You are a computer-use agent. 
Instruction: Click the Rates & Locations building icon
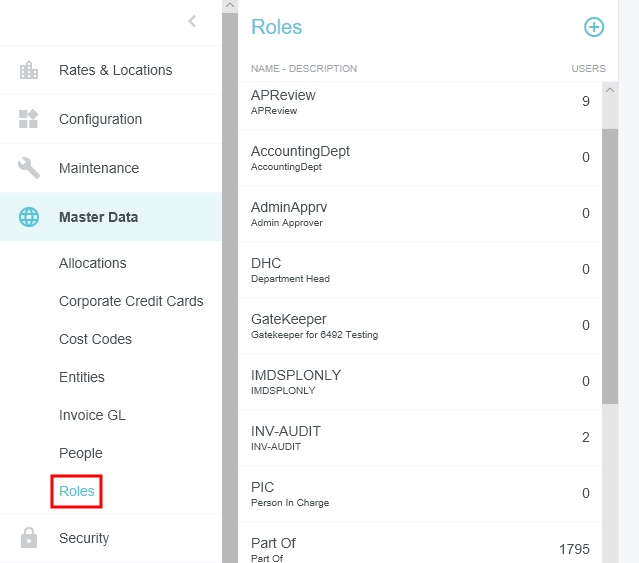click(29, 70)
